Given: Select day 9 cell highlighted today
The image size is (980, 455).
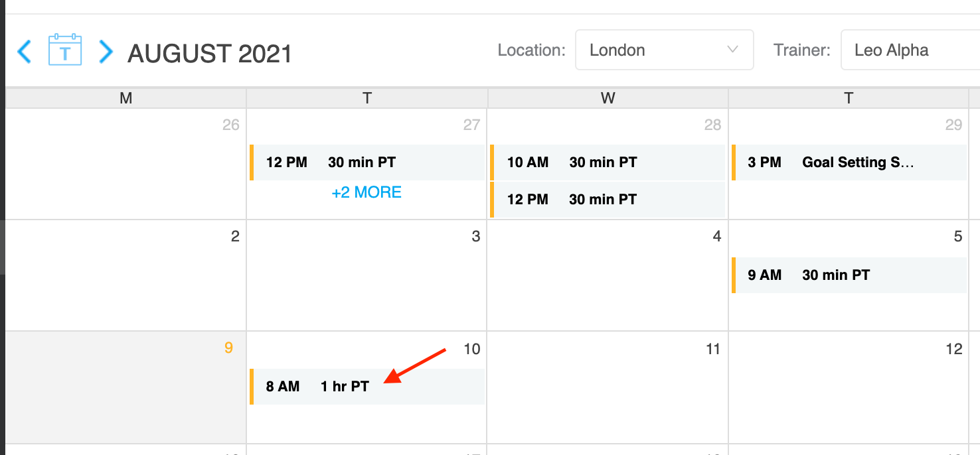Looking at the screenshot, I should 126,387.
